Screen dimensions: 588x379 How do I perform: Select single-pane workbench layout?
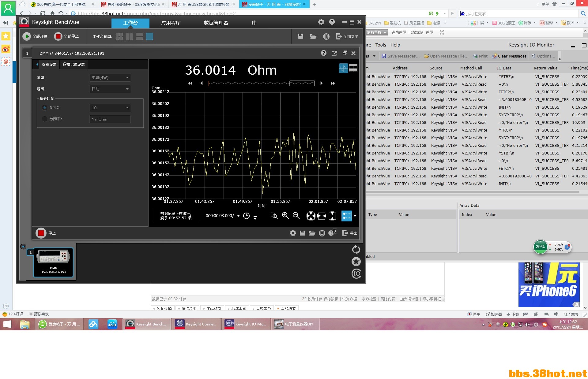click(149, 36)
